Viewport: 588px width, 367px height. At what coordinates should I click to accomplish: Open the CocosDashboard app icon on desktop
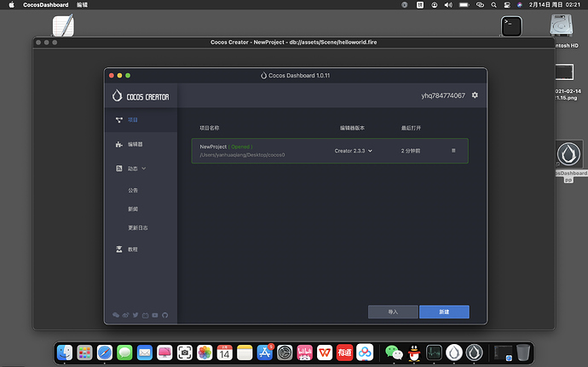tap(568, 154)
